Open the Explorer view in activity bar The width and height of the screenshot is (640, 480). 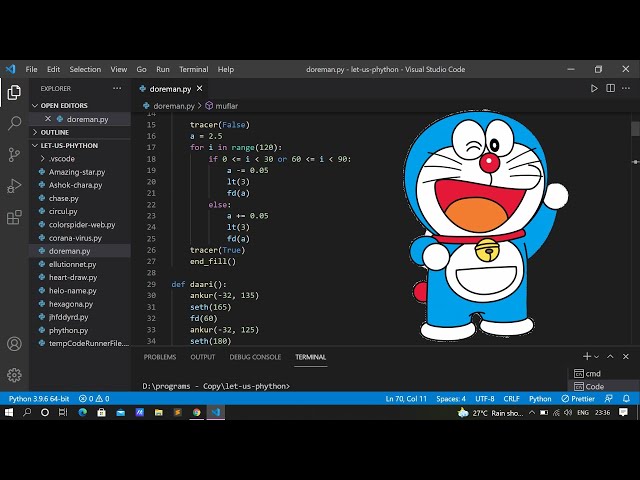(14, 92)
